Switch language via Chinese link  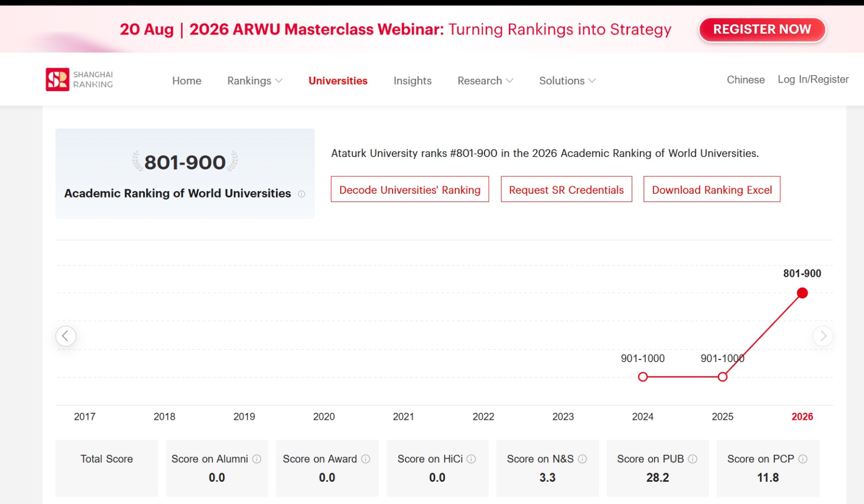[x=746, y=79]
